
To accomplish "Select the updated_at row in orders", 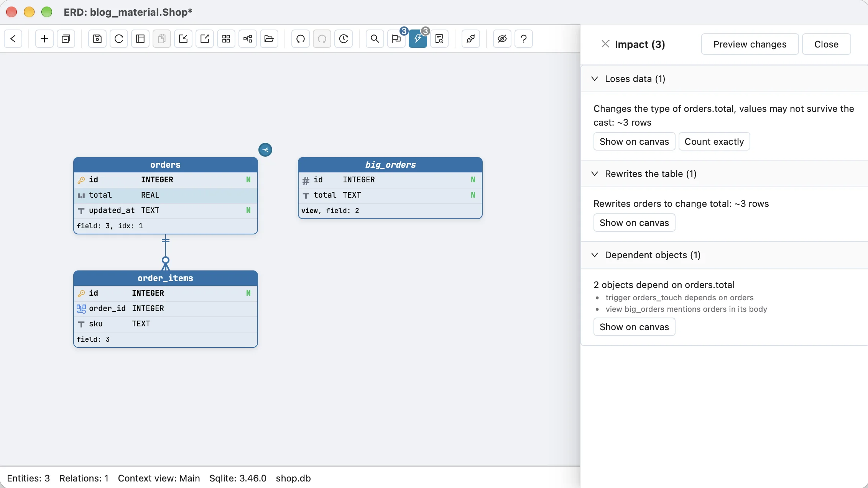I will (x=166, y=210).
